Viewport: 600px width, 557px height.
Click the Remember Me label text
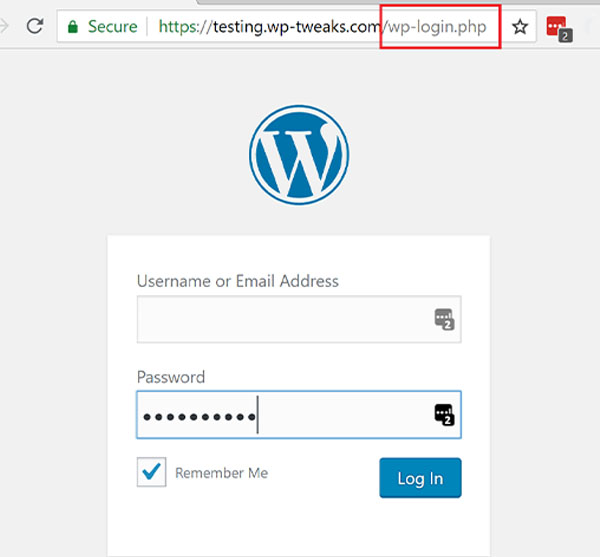(x=222, y=473)
